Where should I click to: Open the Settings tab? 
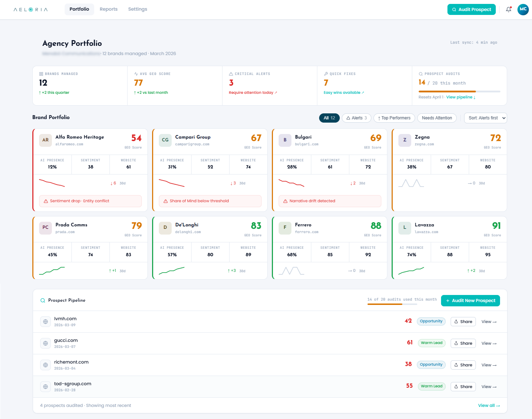(138, 9)
